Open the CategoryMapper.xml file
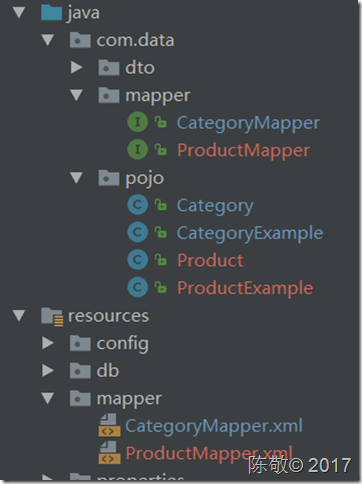362x484 pixels. coord(214,426)
